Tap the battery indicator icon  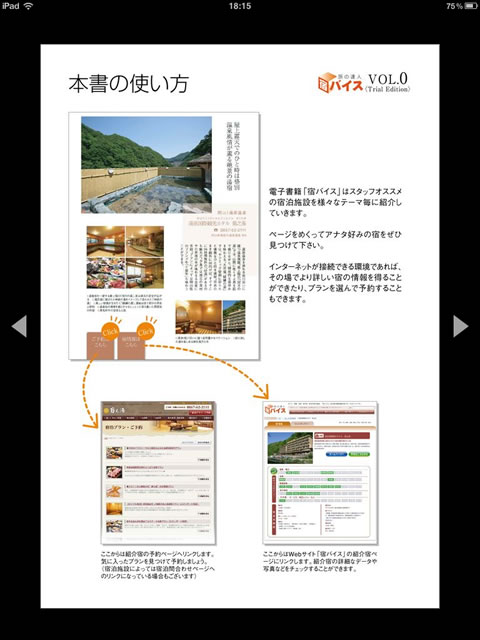[471, 6]
